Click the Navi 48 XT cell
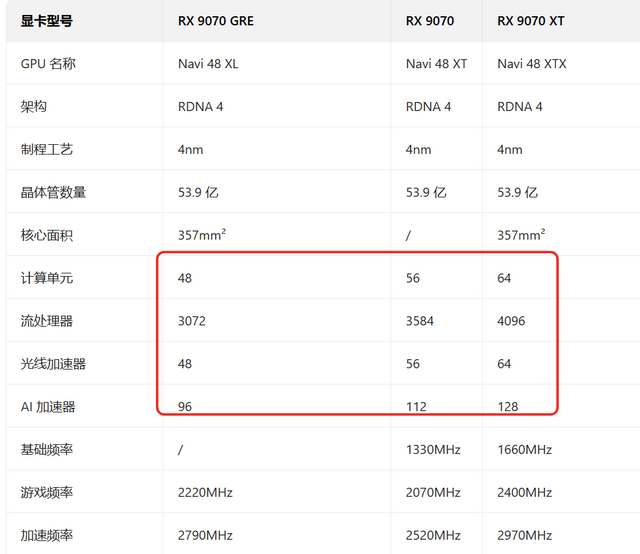 436,64
